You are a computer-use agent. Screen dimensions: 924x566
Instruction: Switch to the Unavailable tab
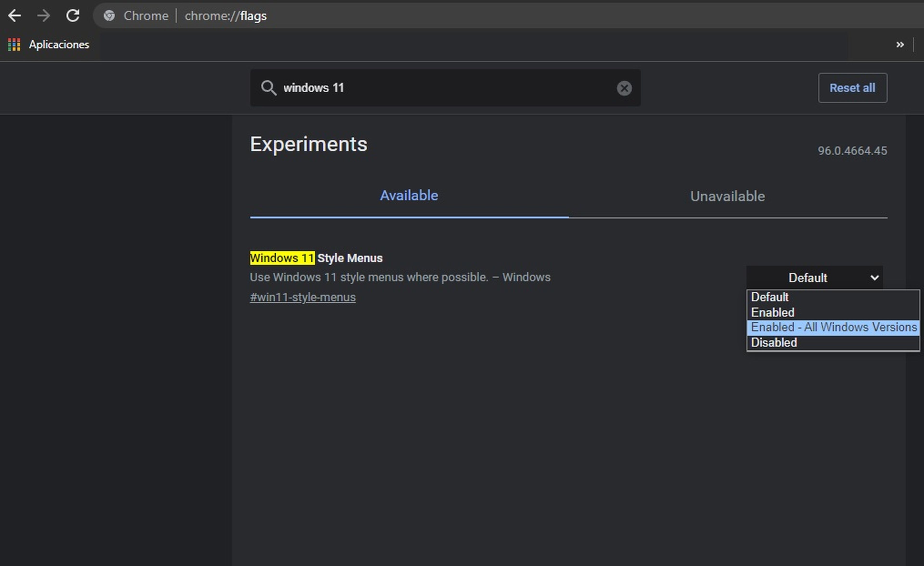point(727,197)
